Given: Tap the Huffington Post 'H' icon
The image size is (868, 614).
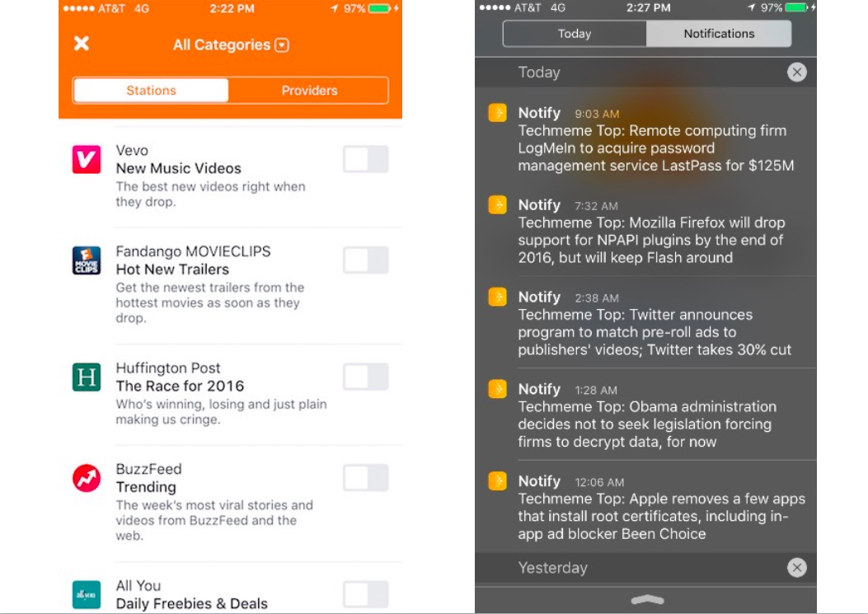Looking at the screenshot, I should 87,376.
